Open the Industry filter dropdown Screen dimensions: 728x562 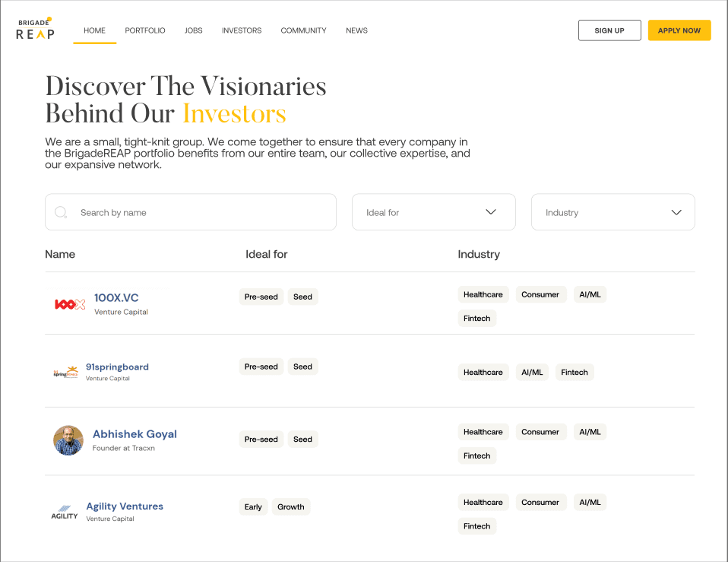pos(612,212)
